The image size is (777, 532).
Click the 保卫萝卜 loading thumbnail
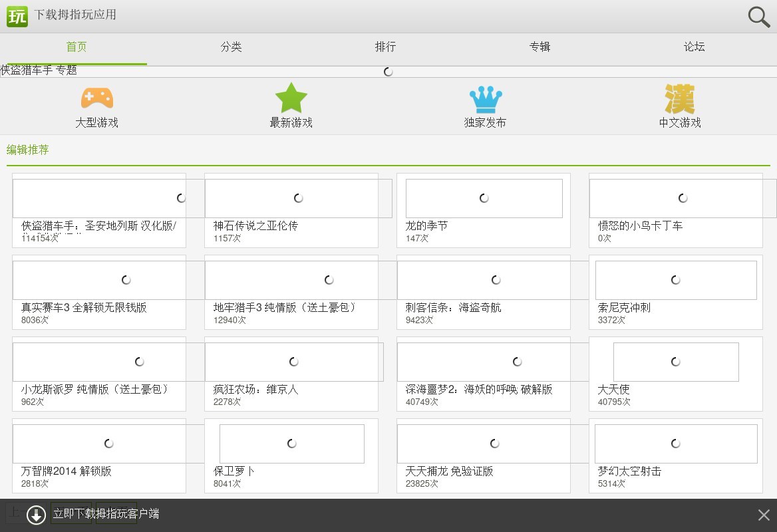point(291,444)
